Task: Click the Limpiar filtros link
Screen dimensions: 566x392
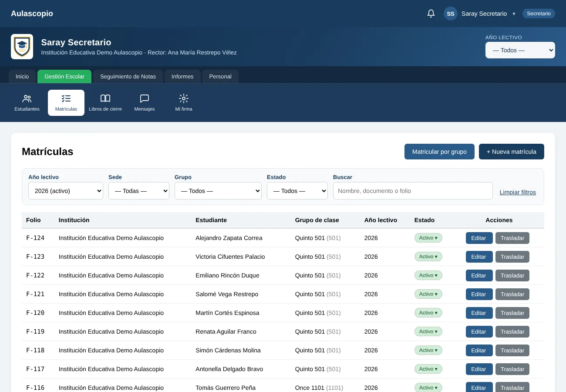Action: coord(518,192)
